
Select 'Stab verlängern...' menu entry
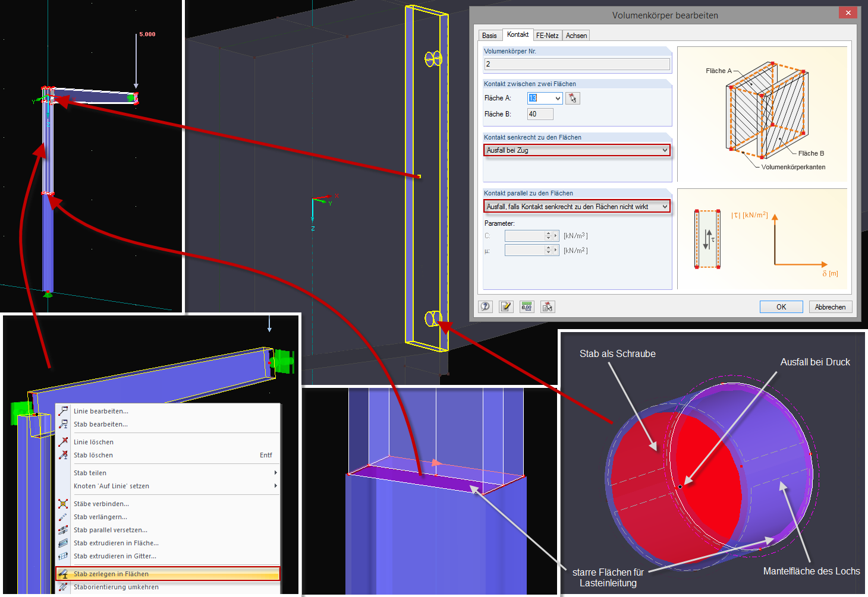(x=168, y=517)
